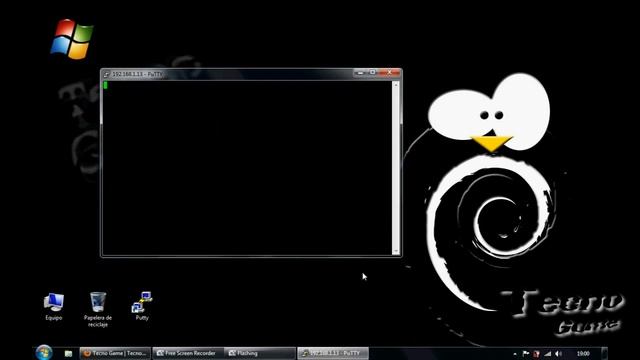Click the taskbar clock
This screenshot has height=360, width=640.
(x=583, y=353)
